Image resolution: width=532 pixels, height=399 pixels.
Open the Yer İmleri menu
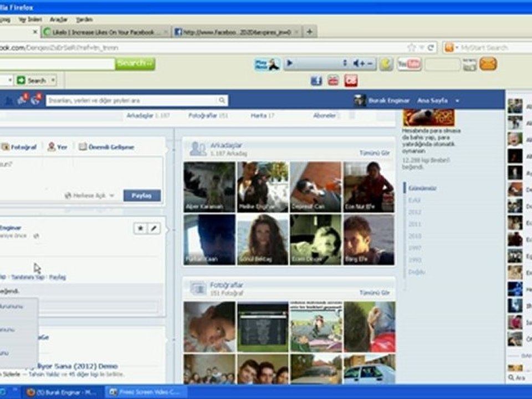30,20
